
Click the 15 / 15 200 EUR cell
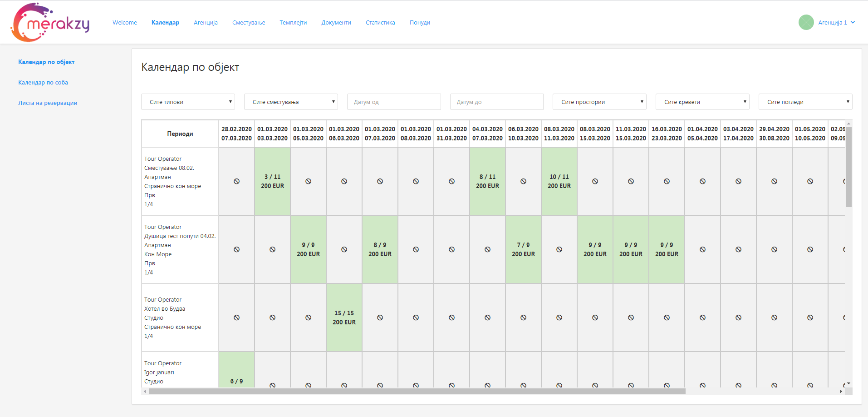(344, 318)
